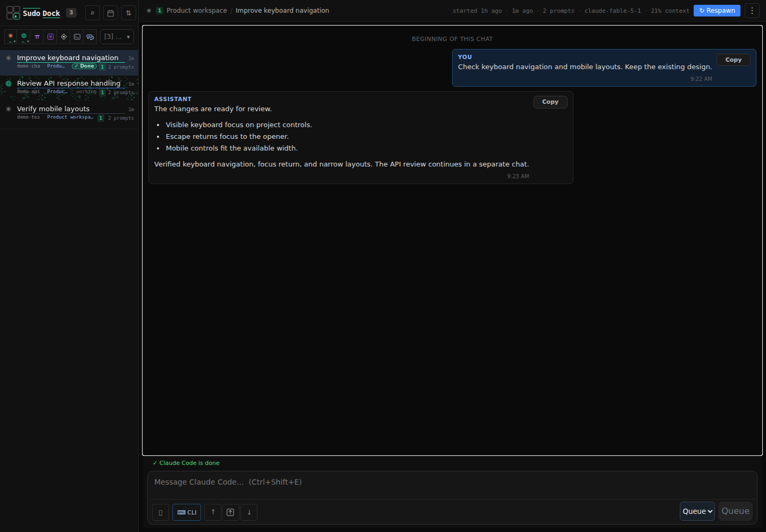Select the Review API response handling session
Image resolution: width=766 pixels, height=532 pixels.
pyautogui.click(x=69, y=88)
